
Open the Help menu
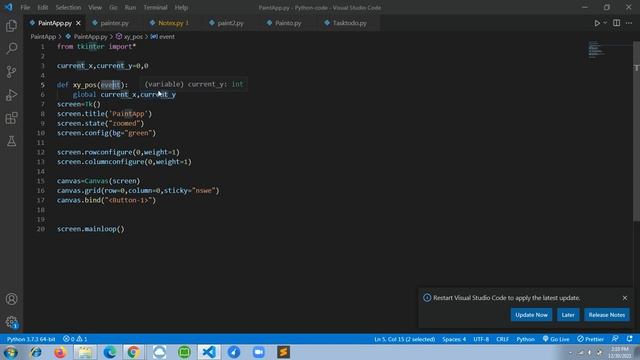(x=181, y=7)
